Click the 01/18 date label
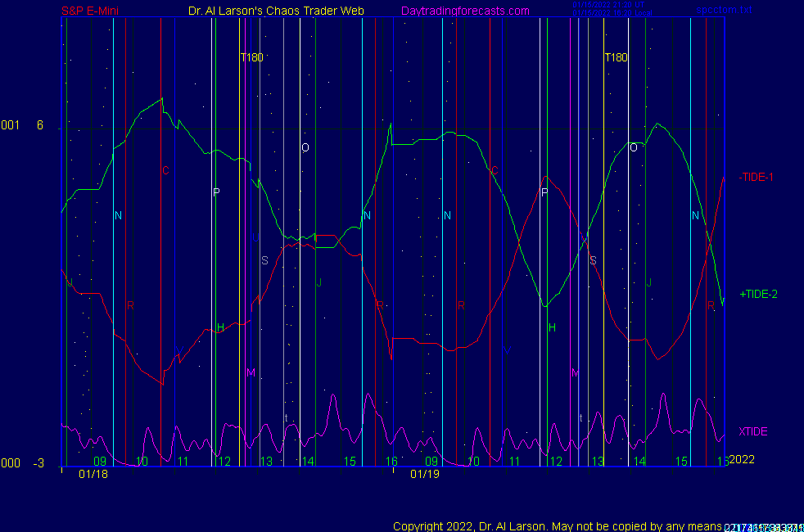The height and width of the screenshot is (532, 804). pyautogui.click(x=93, y=474)
